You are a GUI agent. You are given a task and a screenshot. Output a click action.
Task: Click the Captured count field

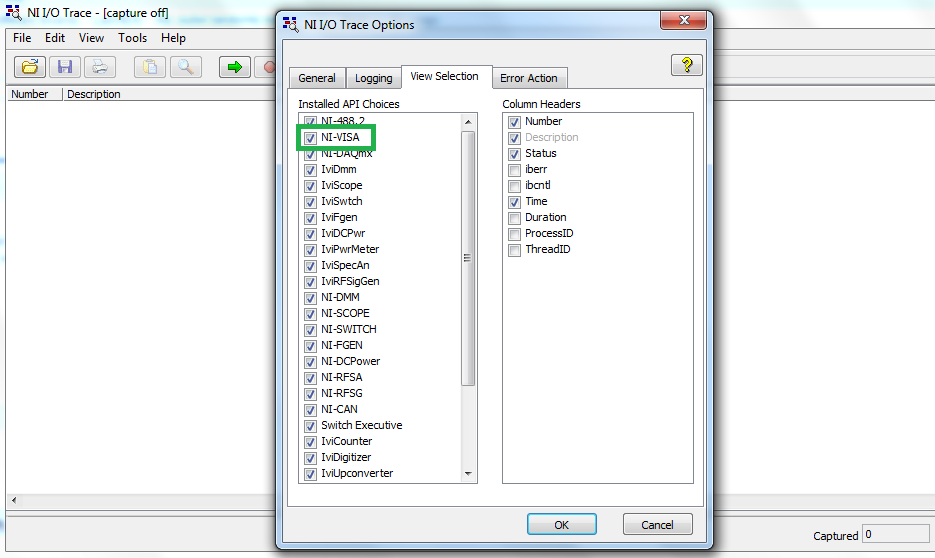point(896,534)
